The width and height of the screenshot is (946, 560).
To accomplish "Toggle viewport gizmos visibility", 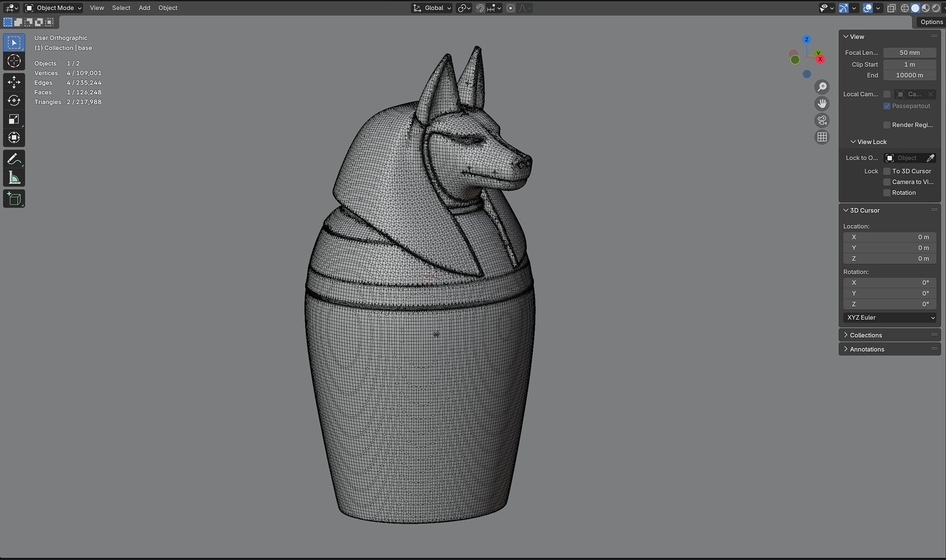I will (x=843, y=8).
